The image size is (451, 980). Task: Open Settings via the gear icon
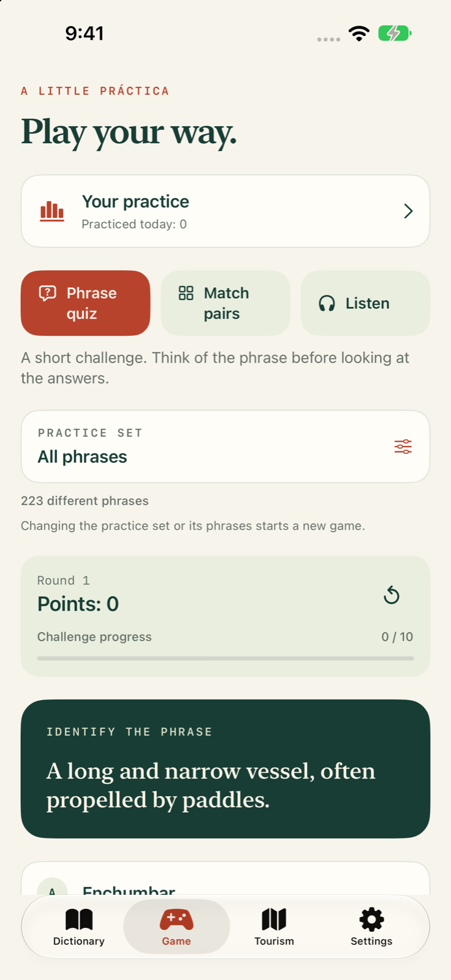(x=371, y=919)
